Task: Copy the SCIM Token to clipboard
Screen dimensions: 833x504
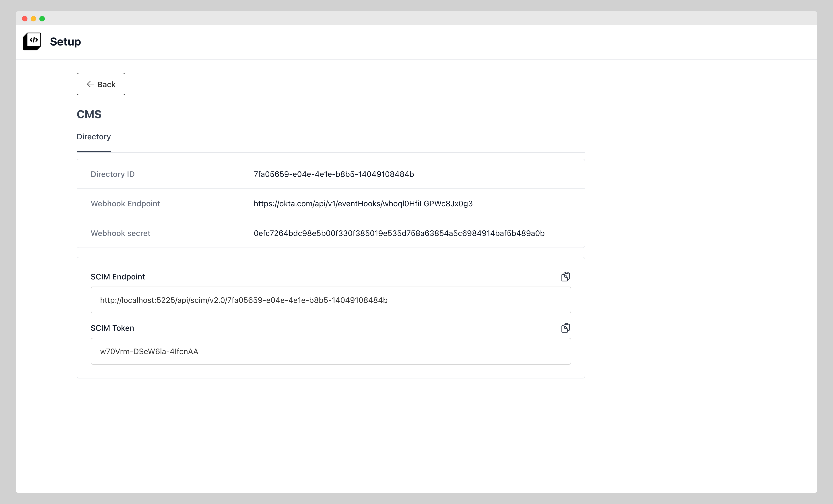Action: 565,328
